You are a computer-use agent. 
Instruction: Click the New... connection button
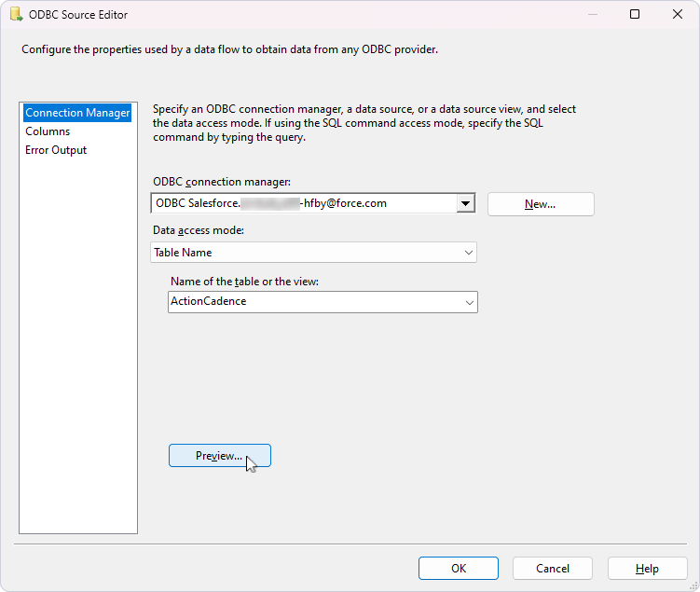pos(540,204)
